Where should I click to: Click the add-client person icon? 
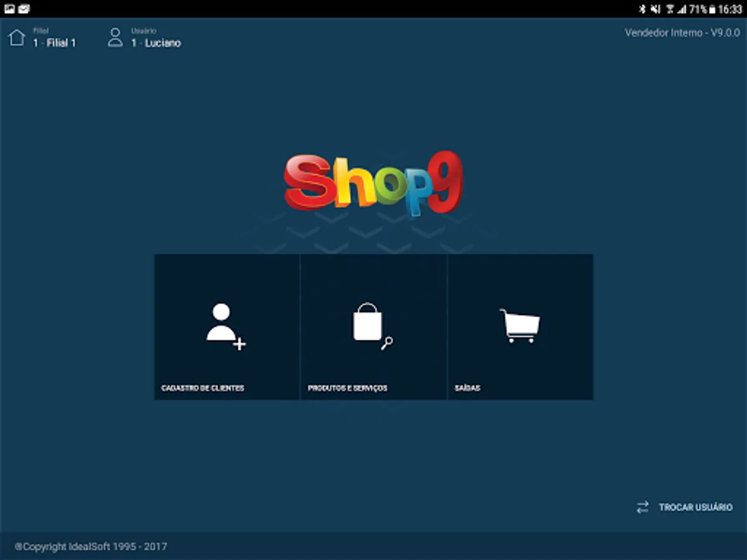coord(226,327)
